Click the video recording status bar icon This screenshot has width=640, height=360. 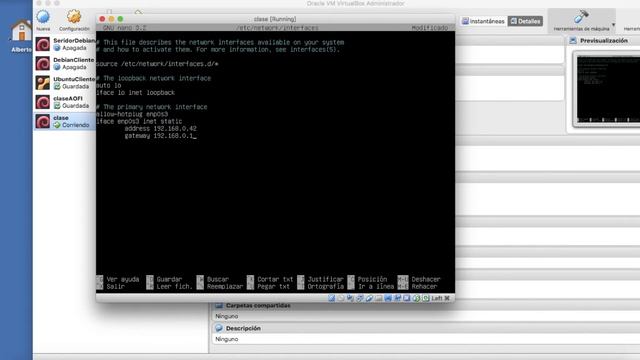tap(397, 298)
